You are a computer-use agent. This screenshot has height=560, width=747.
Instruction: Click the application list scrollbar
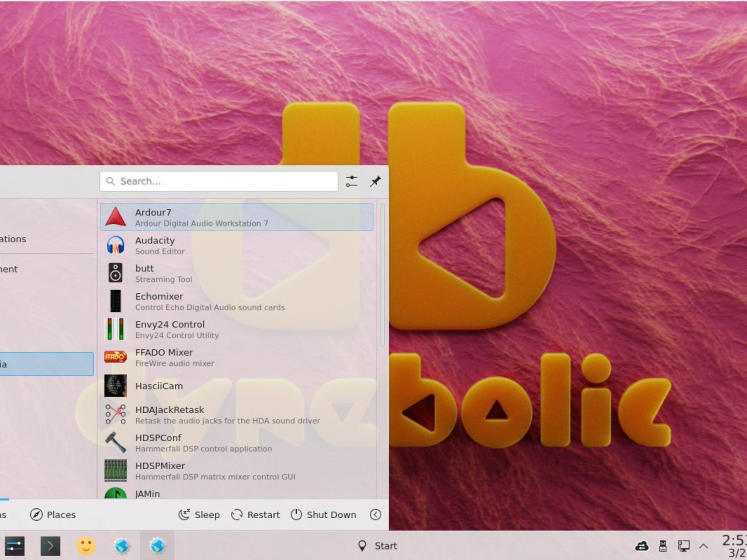coord(382,274)
